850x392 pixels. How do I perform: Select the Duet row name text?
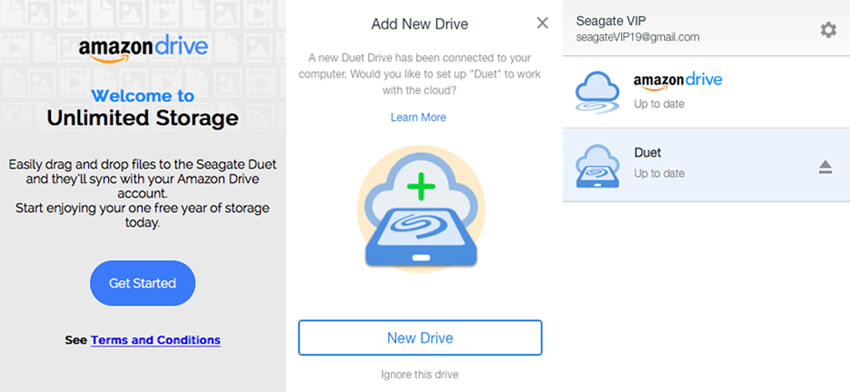[x=647, y=153]
